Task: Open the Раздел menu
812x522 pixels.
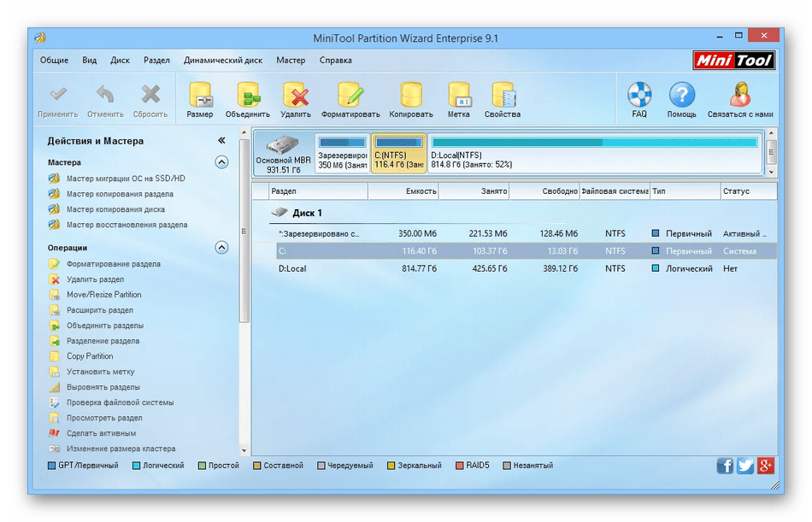Action: [156, 61]
